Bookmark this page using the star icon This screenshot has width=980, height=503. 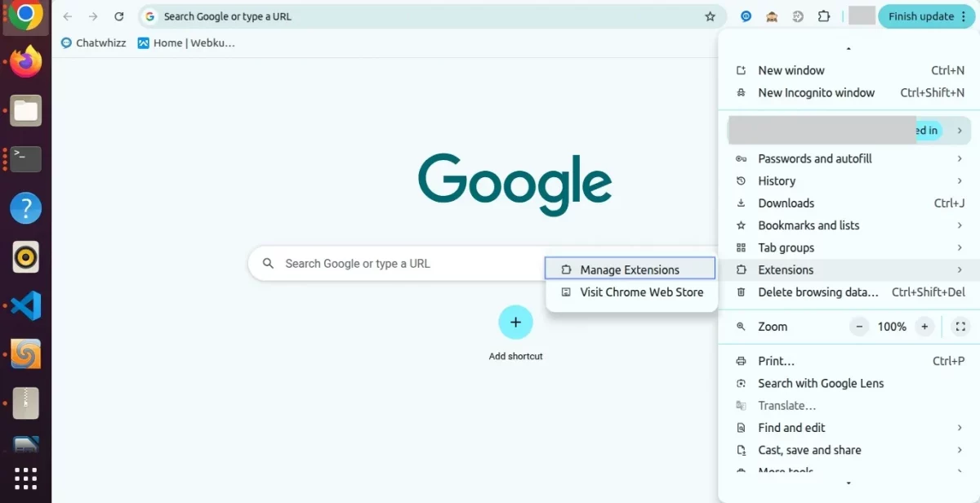[710, 16]
